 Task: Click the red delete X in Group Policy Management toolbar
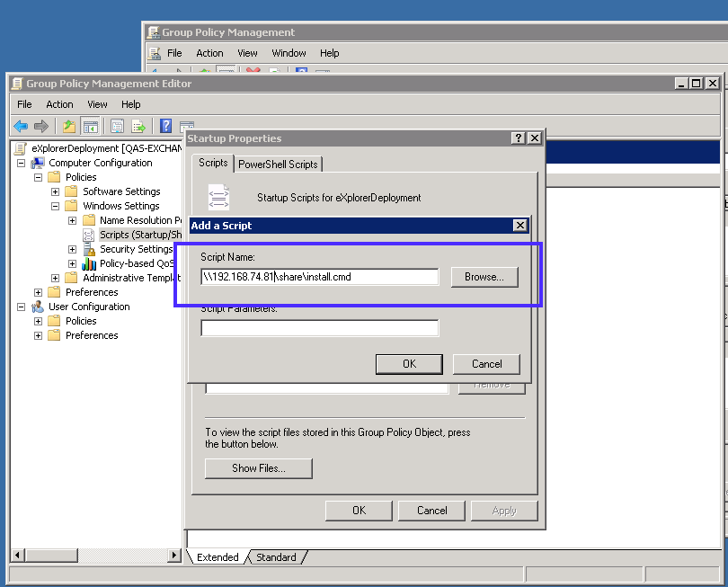pyautogui.click(x=253, y=71)
